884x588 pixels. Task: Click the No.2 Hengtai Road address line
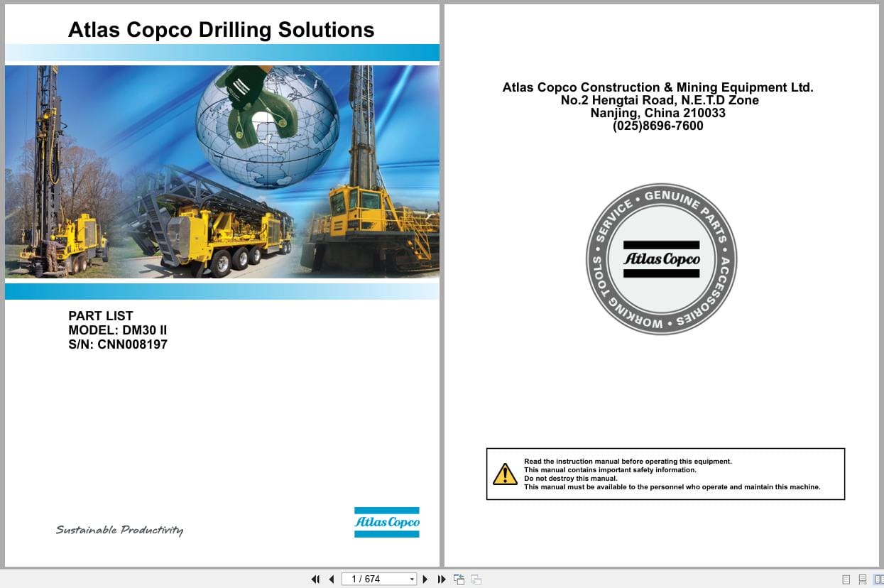(660, 100)
